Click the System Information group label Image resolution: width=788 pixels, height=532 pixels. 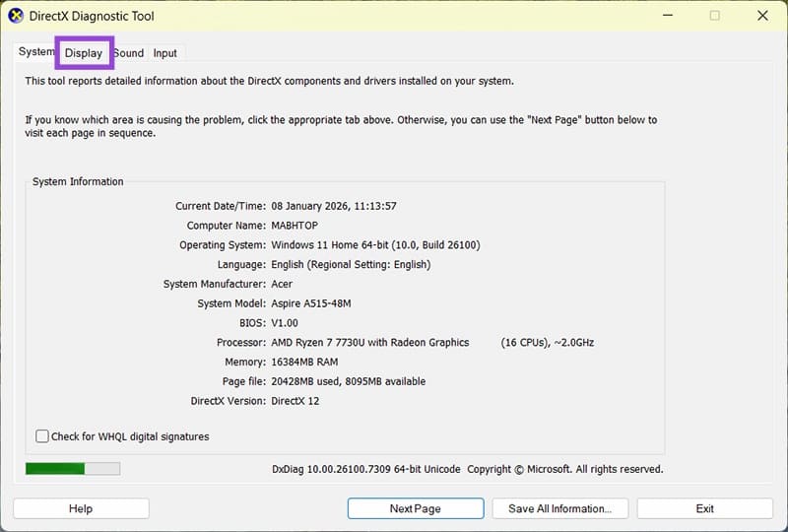[x=78, y=181]
